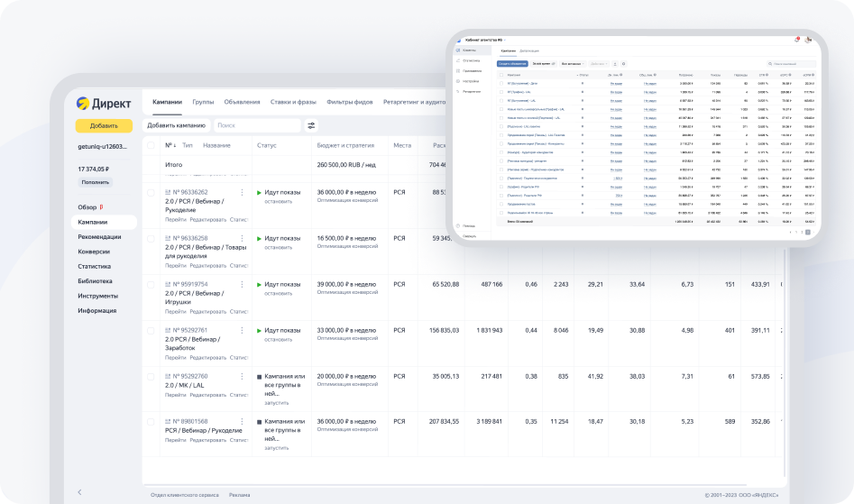
Task: Click the Пополнить balance button
Action: pos(96,182)
